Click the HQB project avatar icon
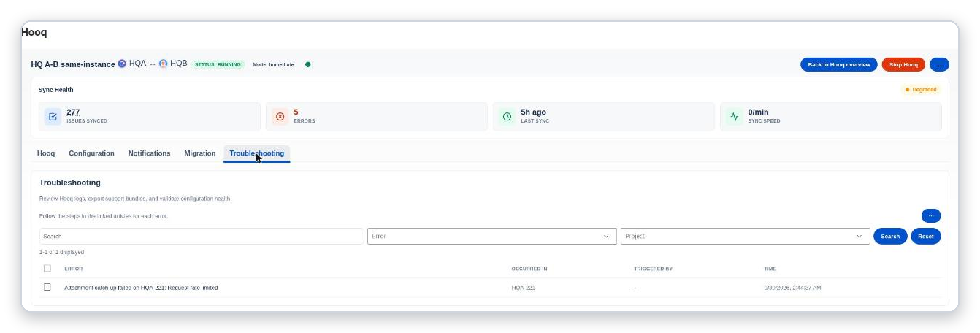 click(163, 64)
